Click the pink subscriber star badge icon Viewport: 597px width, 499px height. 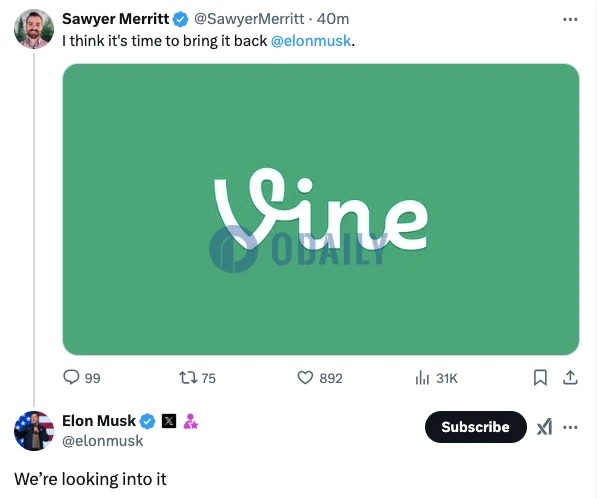tap(190, 421)
